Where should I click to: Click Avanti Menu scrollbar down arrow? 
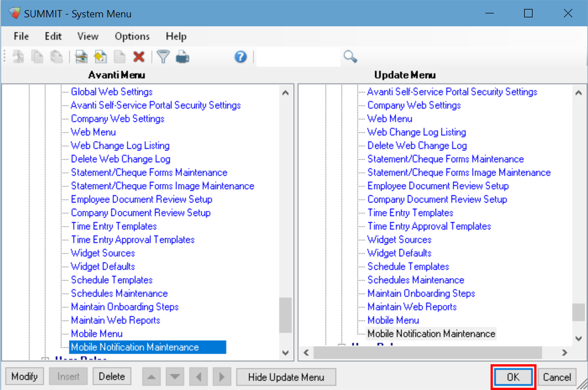click(286, 353)
